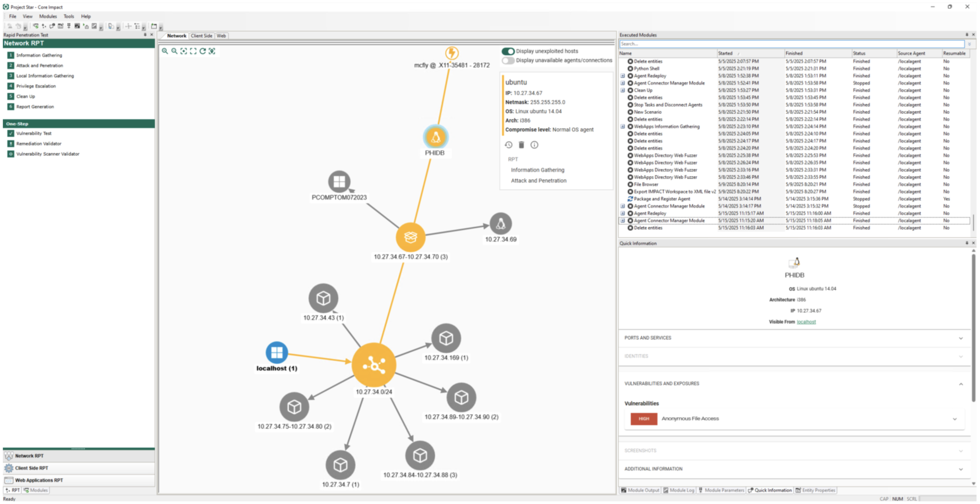Select the mcfly agent lightning node
980x504 pixels.
[x=452, y=53]
